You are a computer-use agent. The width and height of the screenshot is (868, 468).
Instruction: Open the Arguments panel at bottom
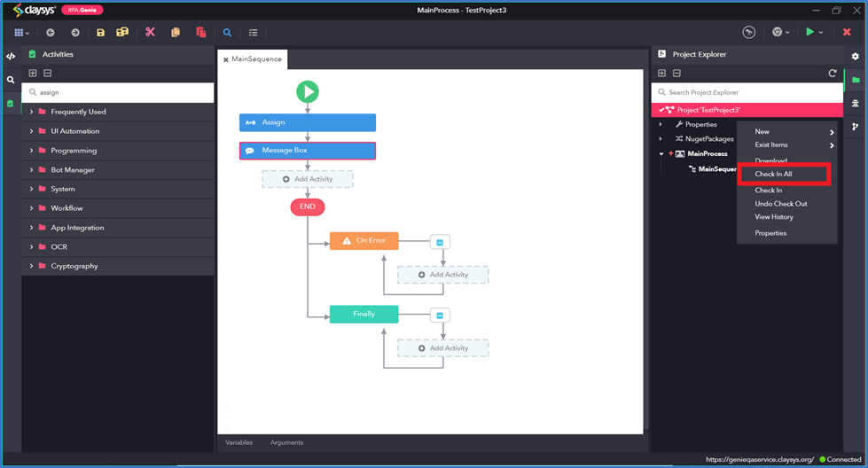point(286,442)
